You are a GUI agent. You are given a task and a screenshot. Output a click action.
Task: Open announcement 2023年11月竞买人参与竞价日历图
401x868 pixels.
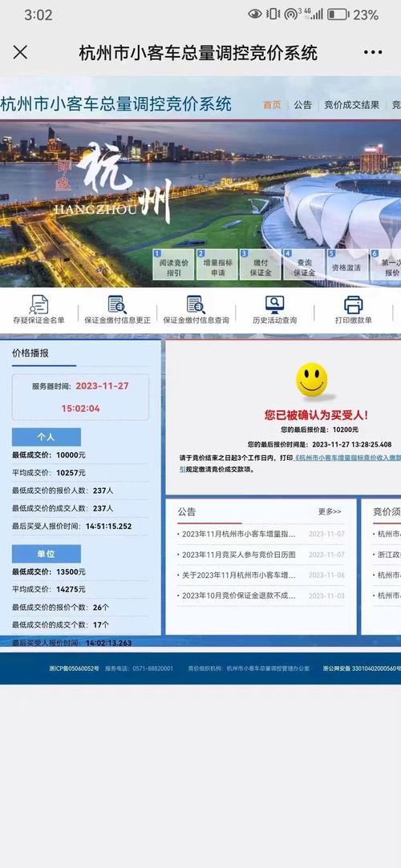pos(239,555)
